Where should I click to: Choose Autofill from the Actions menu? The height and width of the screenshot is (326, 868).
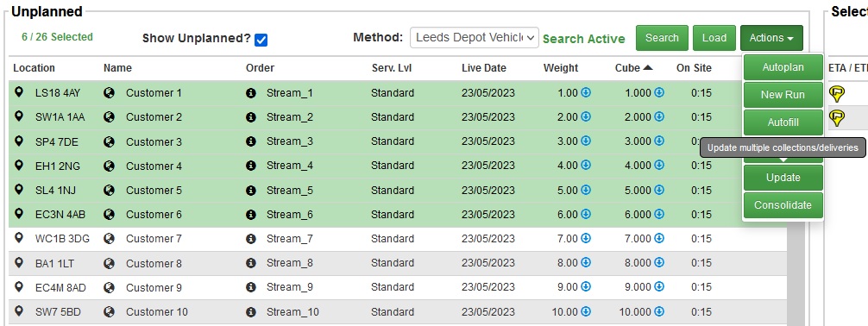[783, 122]
